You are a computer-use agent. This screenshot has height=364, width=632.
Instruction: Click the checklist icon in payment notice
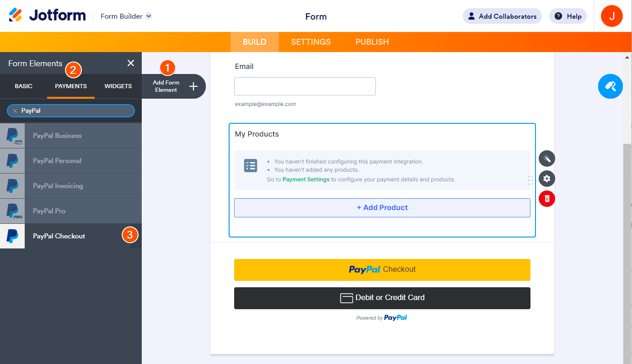click(x=251, y=166)
